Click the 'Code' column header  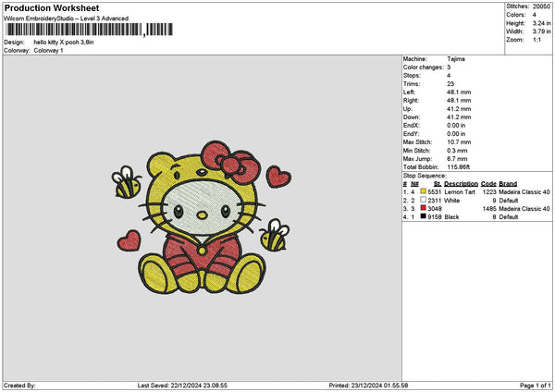click(x=488, y=184)
